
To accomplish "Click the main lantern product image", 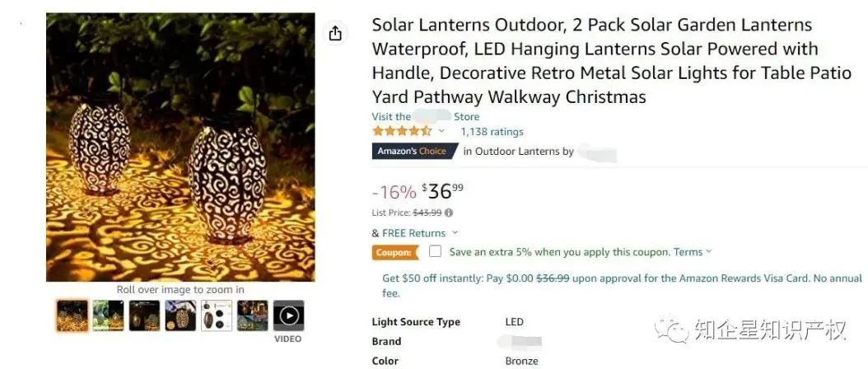I will pyautogui.click(x=180, y=147).
